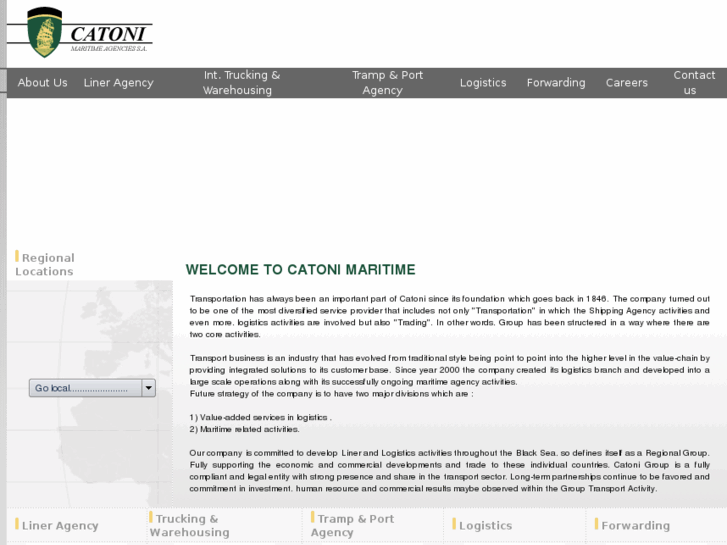This screenshot has height=545, width=727.
Task: Open the Careers page
Action: [x=626, y=83]
